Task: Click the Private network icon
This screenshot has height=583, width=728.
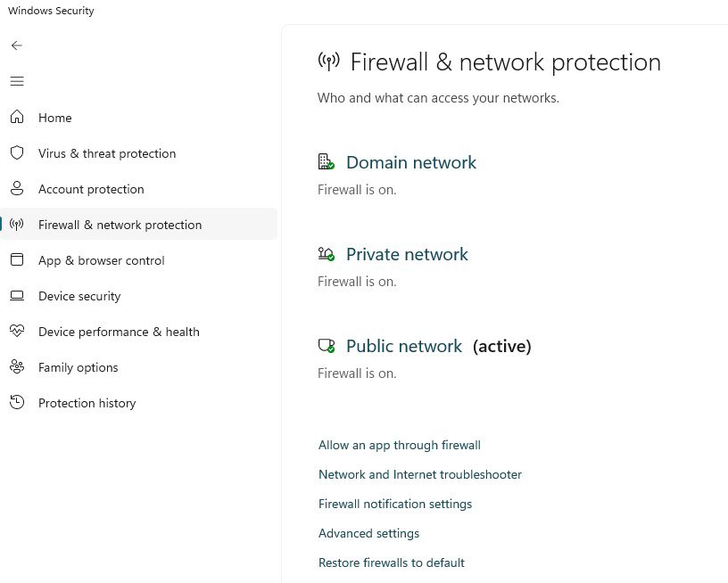Action: [x=326, y=254]
